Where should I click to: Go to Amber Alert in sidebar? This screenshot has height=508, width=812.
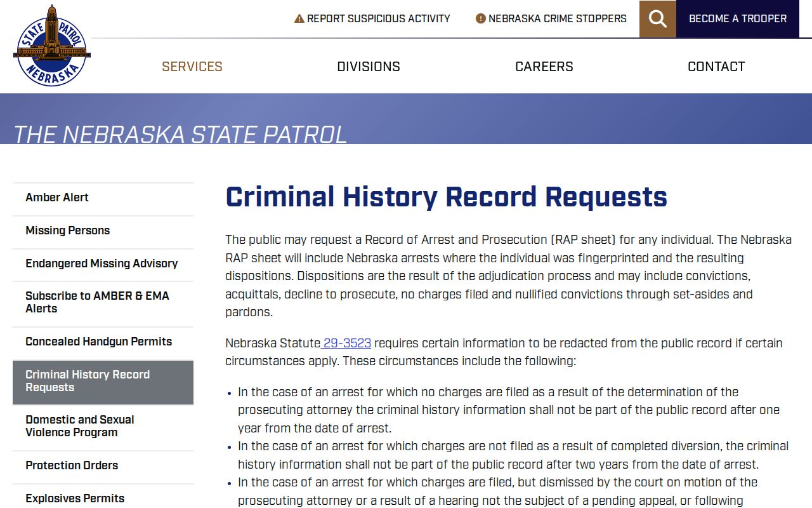tap(103, 198)
